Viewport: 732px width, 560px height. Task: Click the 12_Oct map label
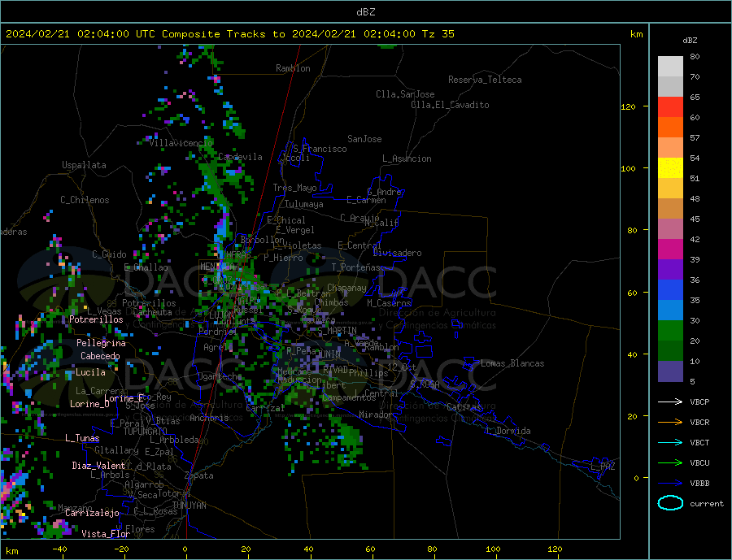[402, 367]
